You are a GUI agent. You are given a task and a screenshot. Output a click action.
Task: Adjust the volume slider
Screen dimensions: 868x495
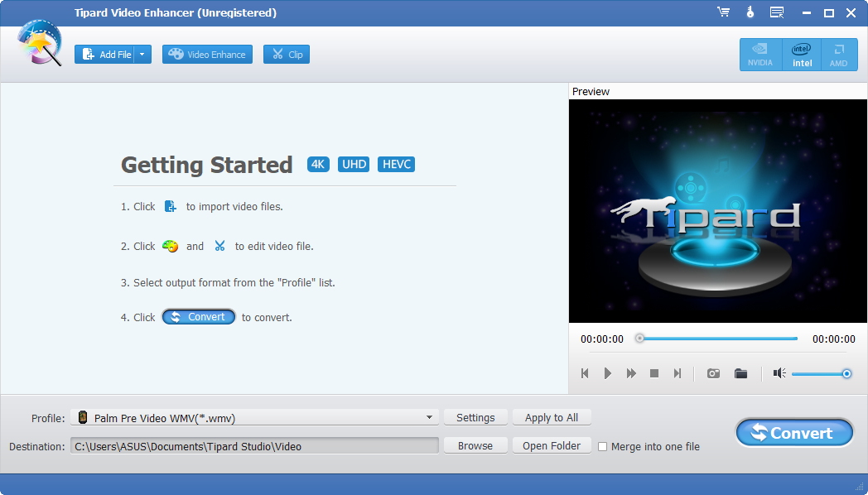pyautogui.click(x=822, y=374)
